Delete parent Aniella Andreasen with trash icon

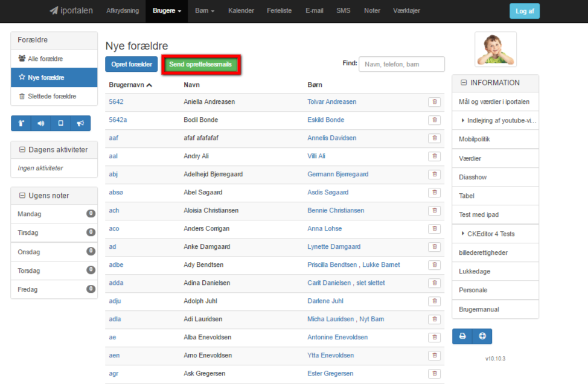point(434,101)
